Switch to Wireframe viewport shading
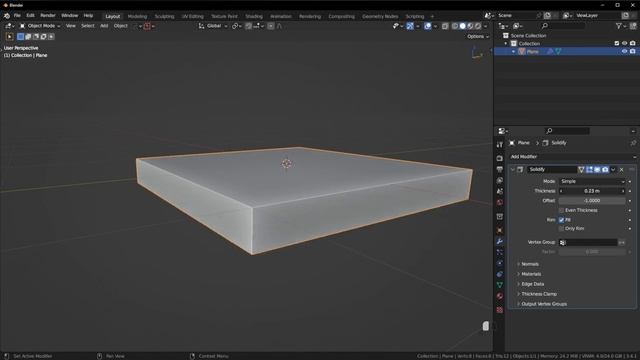This screenshot has width=640, height=360. pyautogui.click(x=455, y=26)
